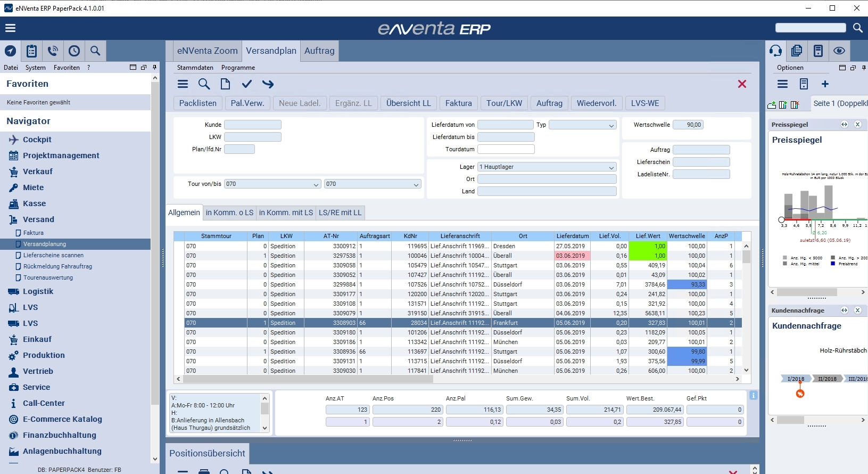Click the Faktura button

coord(459,103)
